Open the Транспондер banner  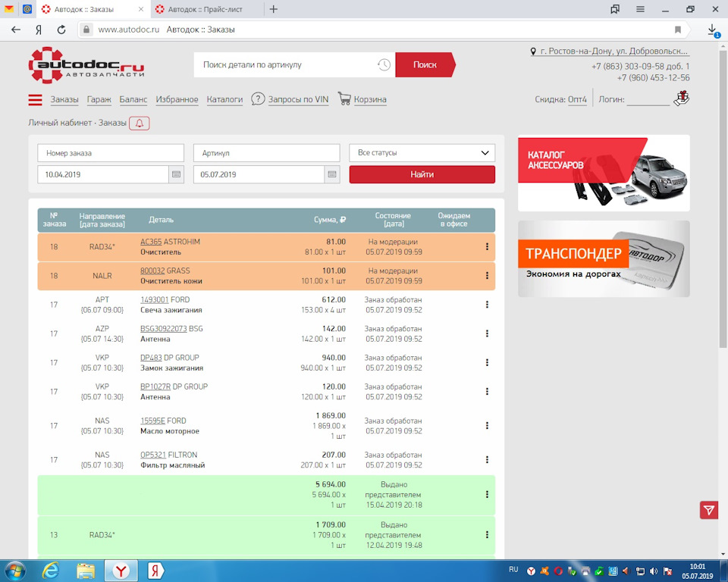(604, 259)
